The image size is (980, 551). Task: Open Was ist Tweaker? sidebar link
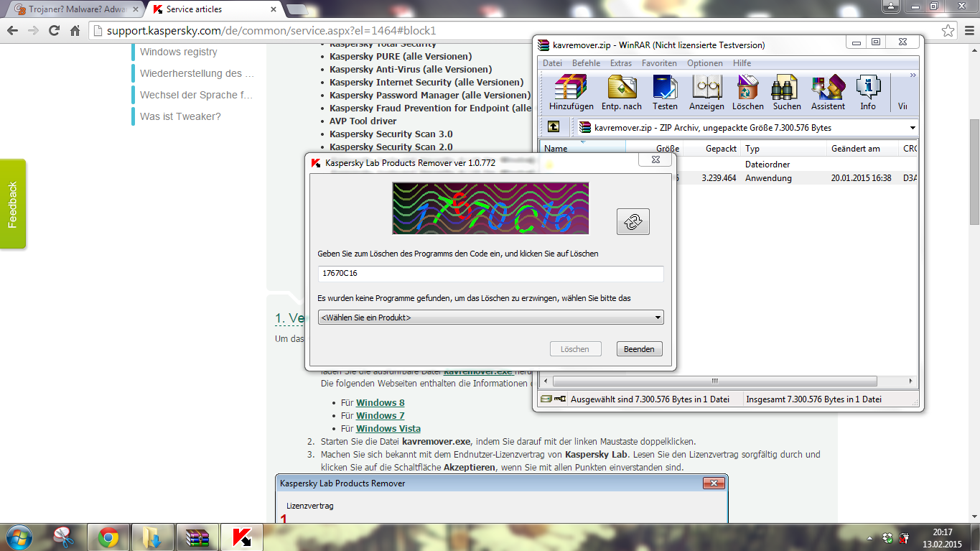point(180,116)
